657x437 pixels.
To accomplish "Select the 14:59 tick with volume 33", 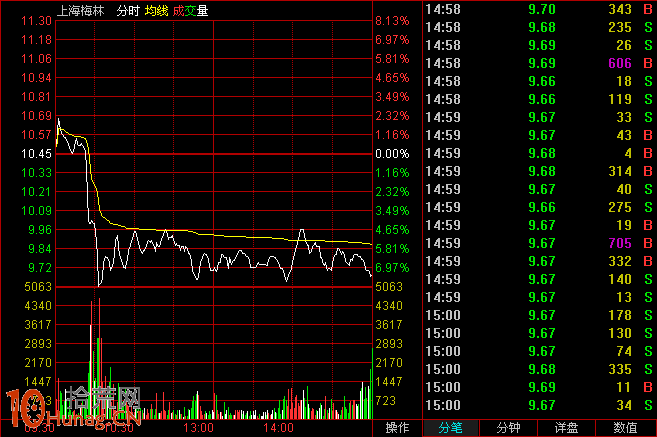I will pos(539,117).
